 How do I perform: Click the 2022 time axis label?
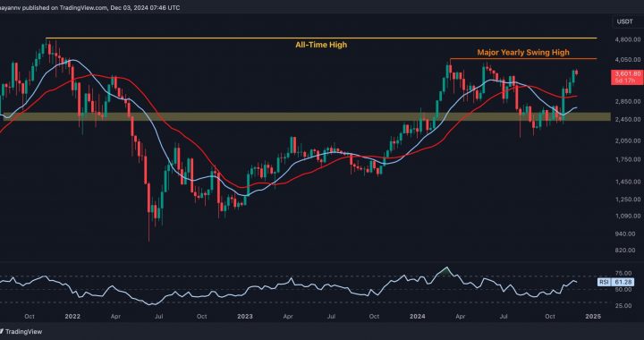72,317
